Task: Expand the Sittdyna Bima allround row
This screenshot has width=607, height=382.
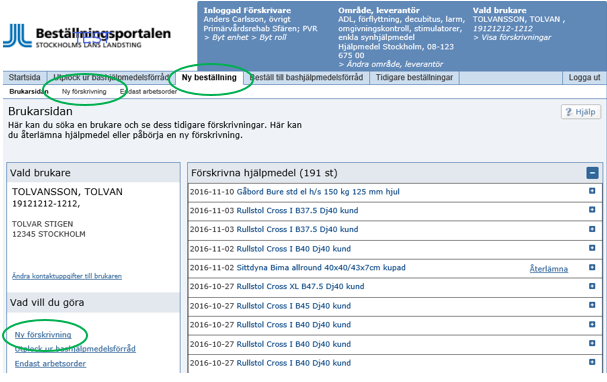Action: click(592, 267)
